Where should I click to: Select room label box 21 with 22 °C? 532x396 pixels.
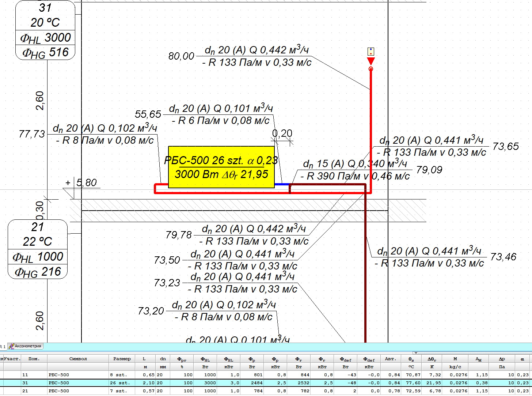pos(38,249)
